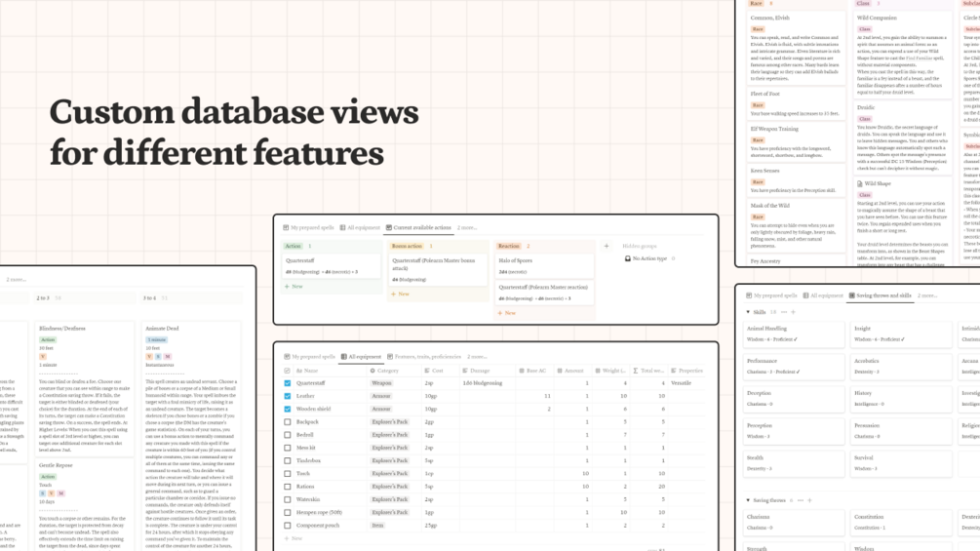
Task: Open Quarterstaff card in Action column
Action: coord(332,265)
